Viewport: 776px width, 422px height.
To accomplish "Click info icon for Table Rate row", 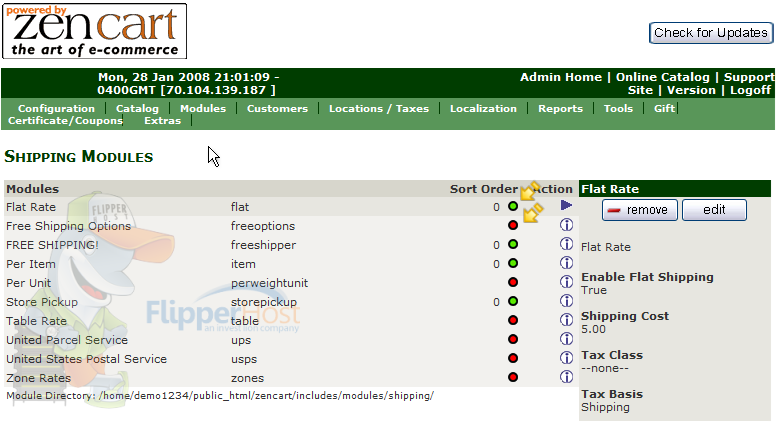I will pyautogui.click(x=566, y=320).
